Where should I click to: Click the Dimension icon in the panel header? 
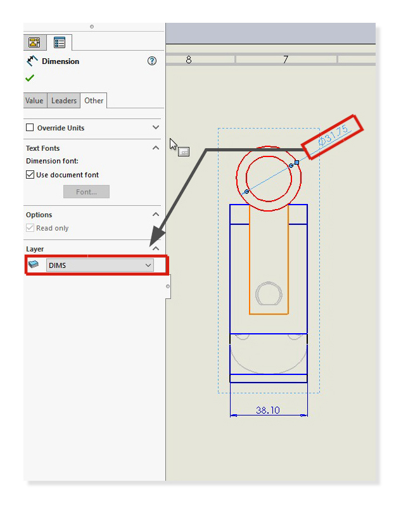coord(32,61)
